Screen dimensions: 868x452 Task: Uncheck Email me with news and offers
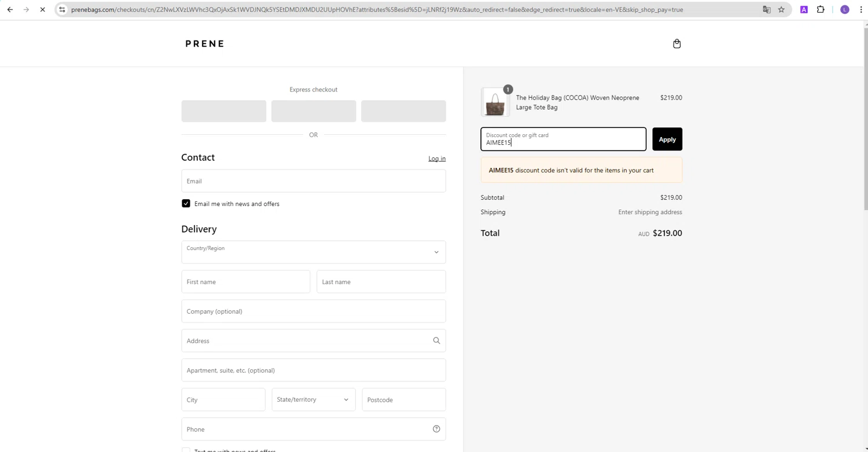coord(186,204)
